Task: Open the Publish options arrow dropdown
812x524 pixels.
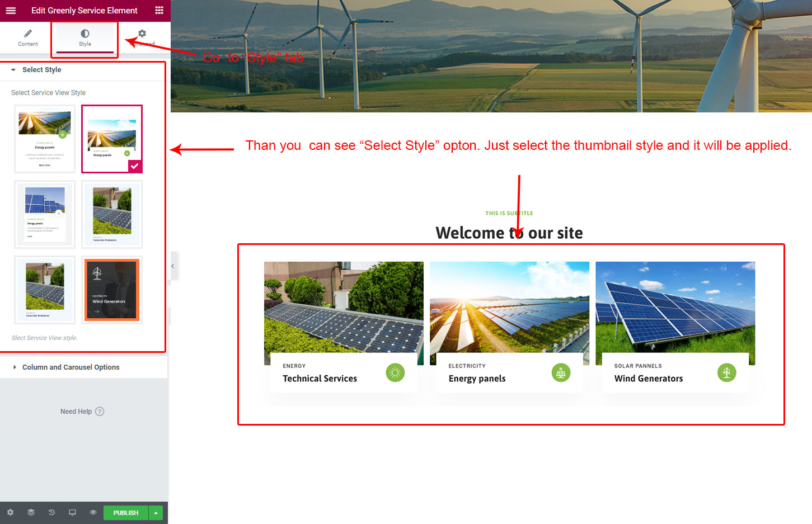Action: (156, 513)
